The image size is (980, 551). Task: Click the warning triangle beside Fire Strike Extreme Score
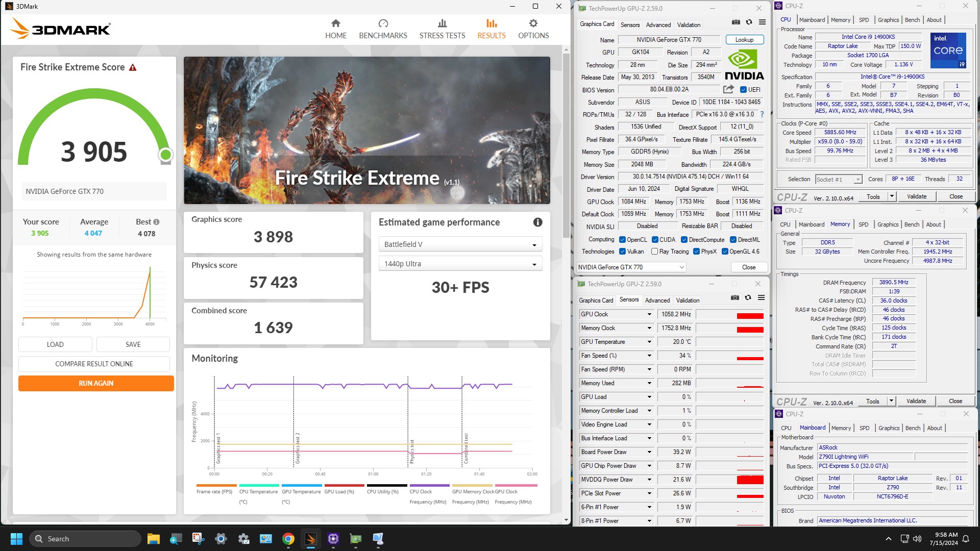pyautogui.click(x=133, y=67)
